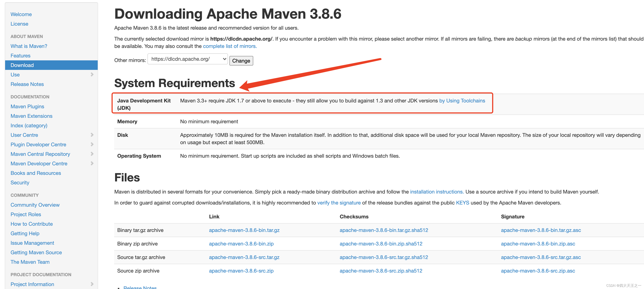Download apache-maven-3.8.6-bin.tar.gz

pyautogui.click(x=244, y=230)
